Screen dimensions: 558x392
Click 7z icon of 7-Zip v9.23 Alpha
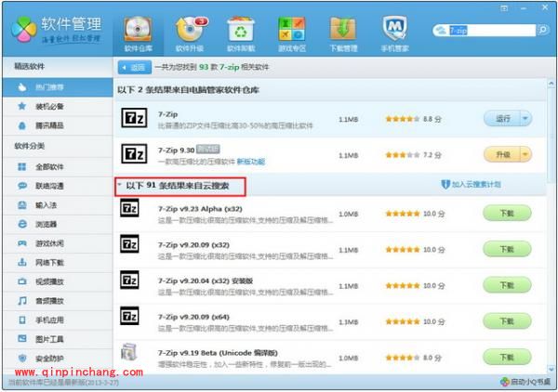point(129,208)
